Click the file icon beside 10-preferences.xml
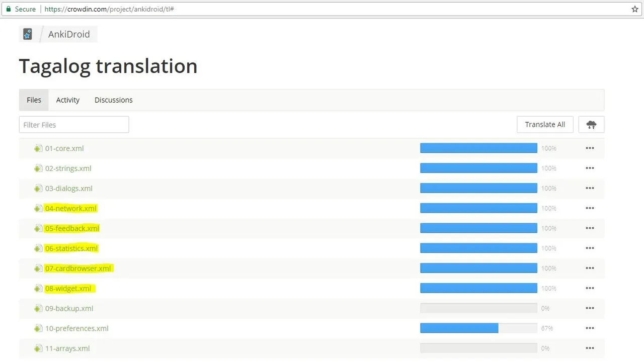The image size is (644, 361). 38,328
